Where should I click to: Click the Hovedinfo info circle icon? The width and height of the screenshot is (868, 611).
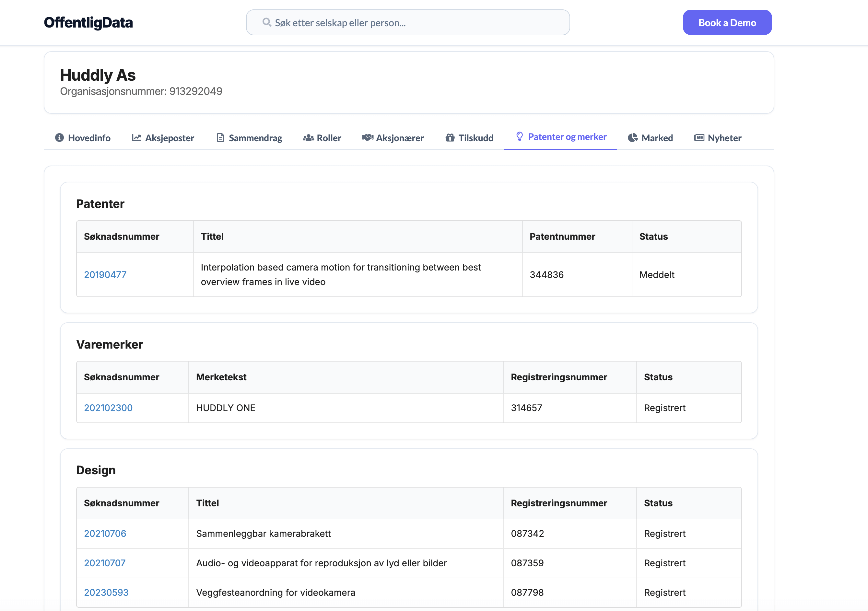pyautogui.click(x=59, y=138)
